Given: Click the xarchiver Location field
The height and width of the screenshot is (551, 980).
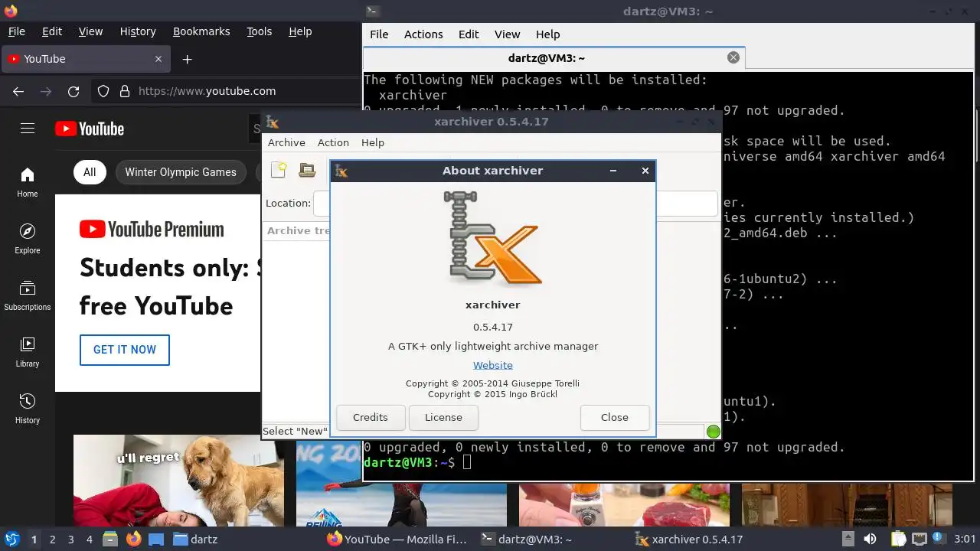Looking at the screenshot, I should [x=515, y=203].
